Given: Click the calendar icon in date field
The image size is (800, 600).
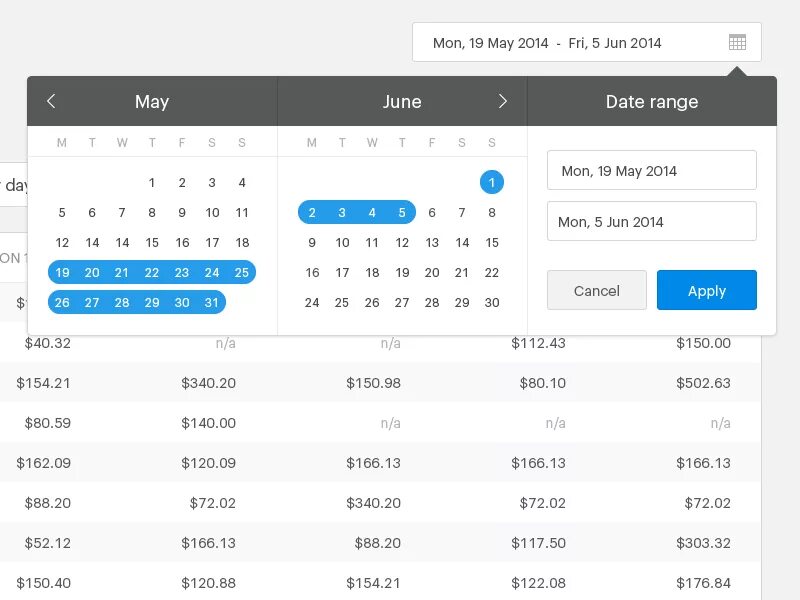Looking at the screenshot, I should click(737, 43).
